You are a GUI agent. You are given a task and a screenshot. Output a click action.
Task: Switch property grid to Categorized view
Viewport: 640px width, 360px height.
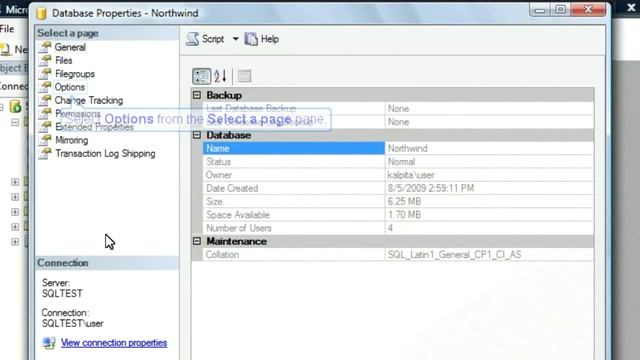coord(201,76)
